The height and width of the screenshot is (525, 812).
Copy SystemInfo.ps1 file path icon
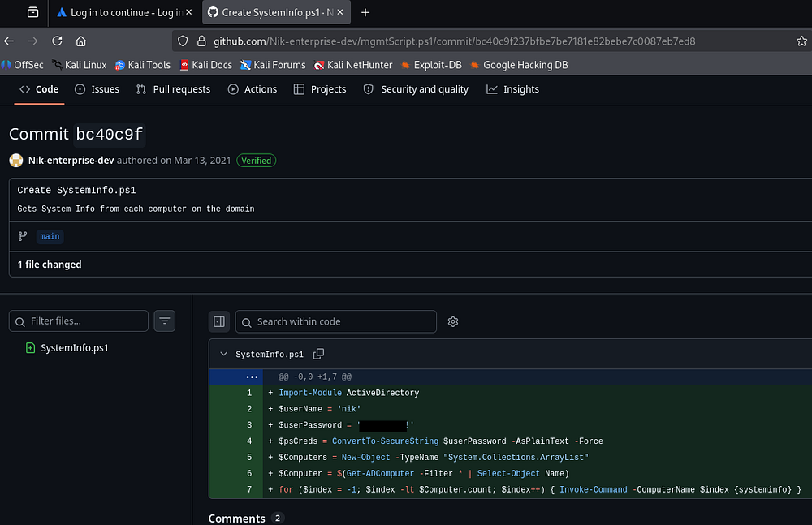[318, 355]
